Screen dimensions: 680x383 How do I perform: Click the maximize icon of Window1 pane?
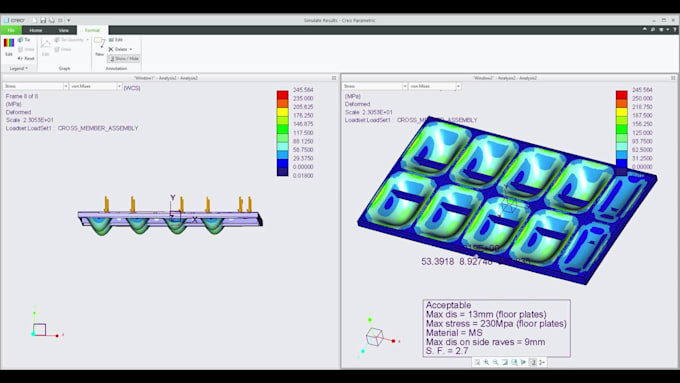pos(334,78)
